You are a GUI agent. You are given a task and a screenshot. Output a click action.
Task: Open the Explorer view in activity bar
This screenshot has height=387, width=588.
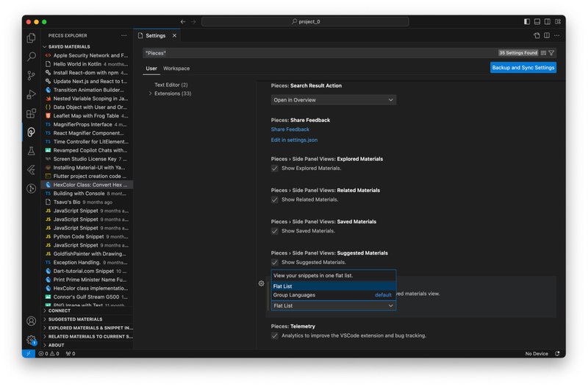[31, 38]
